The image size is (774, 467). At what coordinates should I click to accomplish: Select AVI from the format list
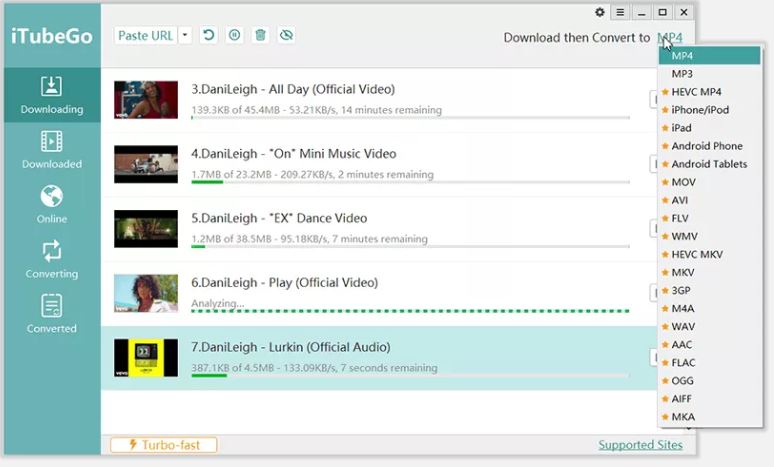tap(709, 200)
